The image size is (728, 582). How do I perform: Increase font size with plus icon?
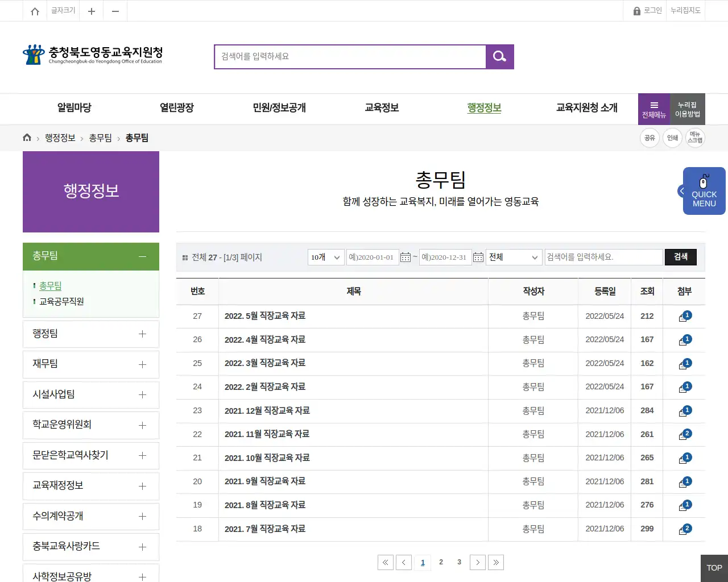click(91, 11)
